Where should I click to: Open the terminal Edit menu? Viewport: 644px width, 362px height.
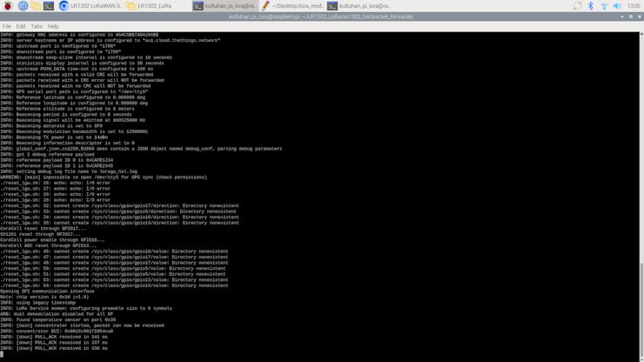click(x=21, y=26)
